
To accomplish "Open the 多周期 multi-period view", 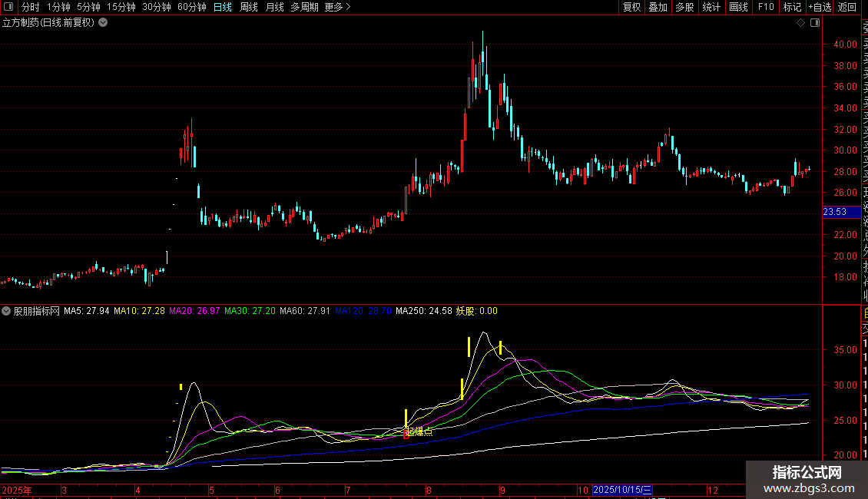I will point(304,7).
